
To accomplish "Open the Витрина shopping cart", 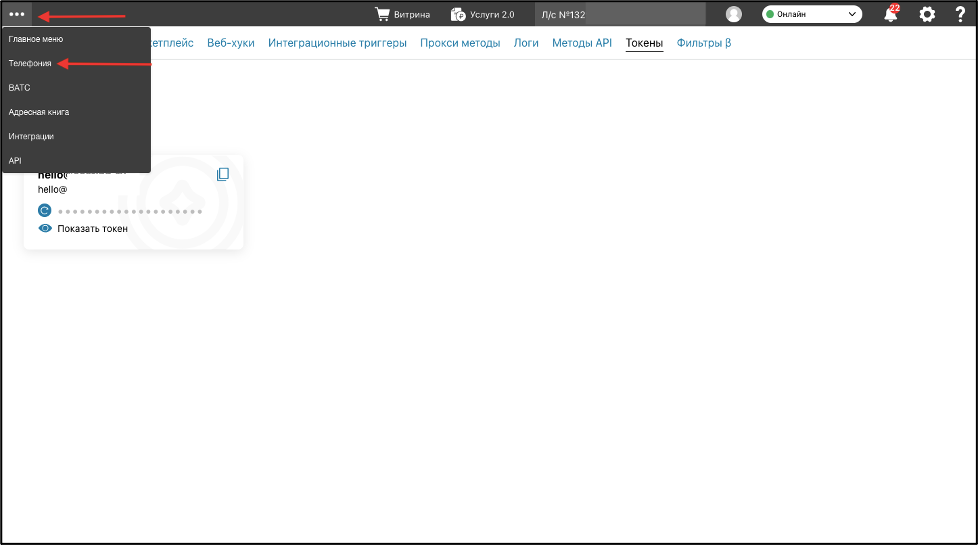I will (403, 14).
